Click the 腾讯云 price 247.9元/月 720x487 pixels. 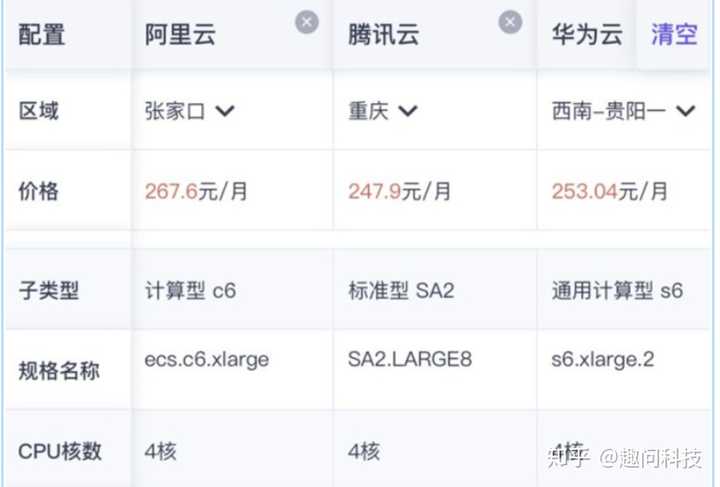pos(399,191)
